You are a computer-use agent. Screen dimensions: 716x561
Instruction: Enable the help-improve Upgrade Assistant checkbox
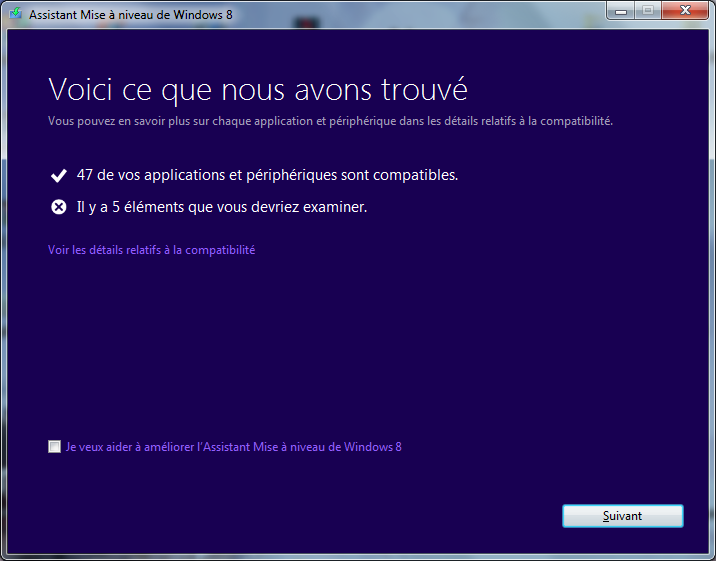click(x=54, y=446)
